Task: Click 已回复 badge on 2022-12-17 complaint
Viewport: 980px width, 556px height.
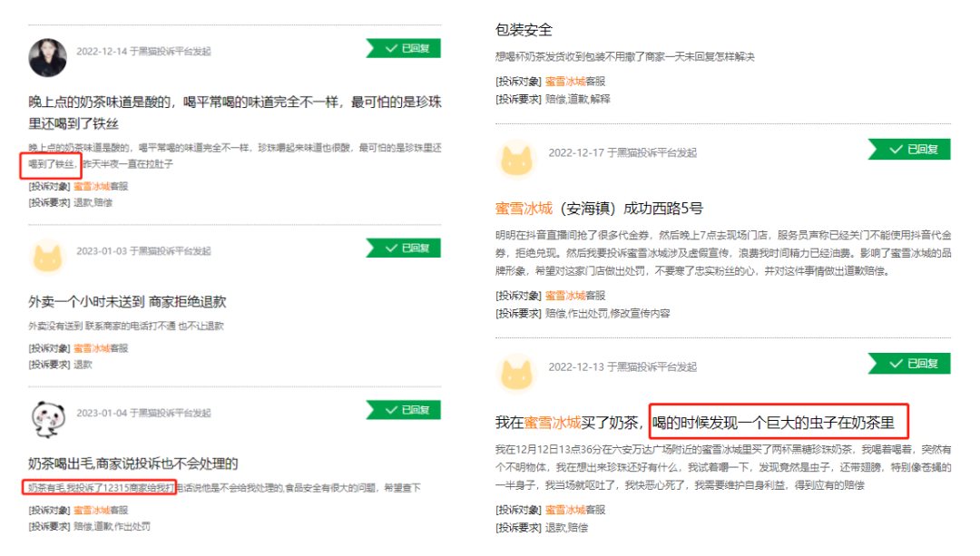Action: click(910, 150)
